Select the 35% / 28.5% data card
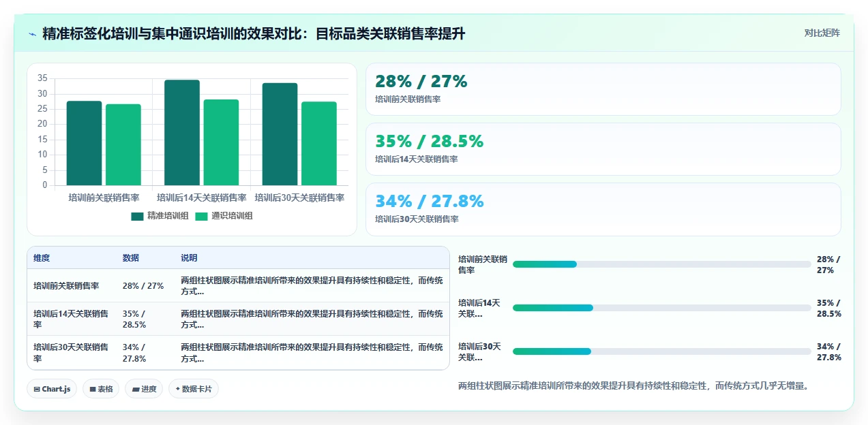This screenshot has width=868, height=425. tap(603, 149)
